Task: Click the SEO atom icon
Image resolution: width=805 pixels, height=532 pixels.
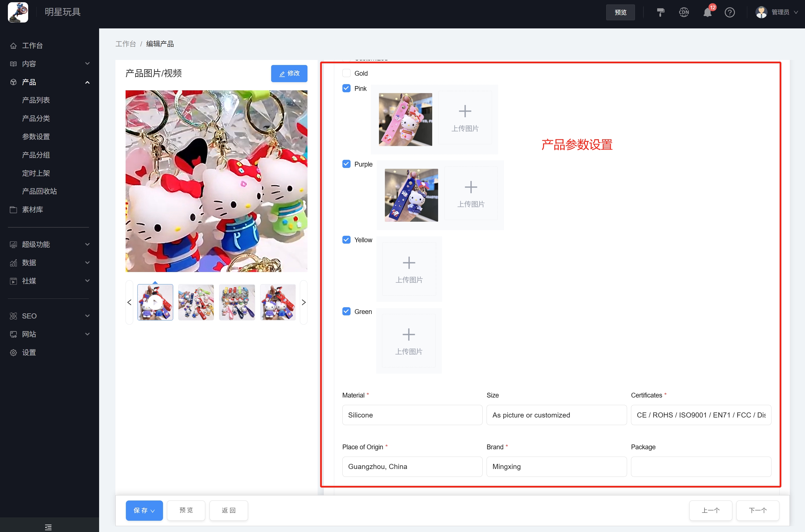Action: coord(13,316)
